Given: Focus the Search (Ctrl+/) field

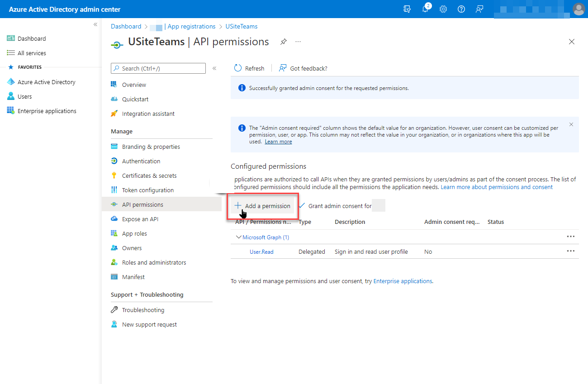Looking at the screenshot, I should coord(158,68).
